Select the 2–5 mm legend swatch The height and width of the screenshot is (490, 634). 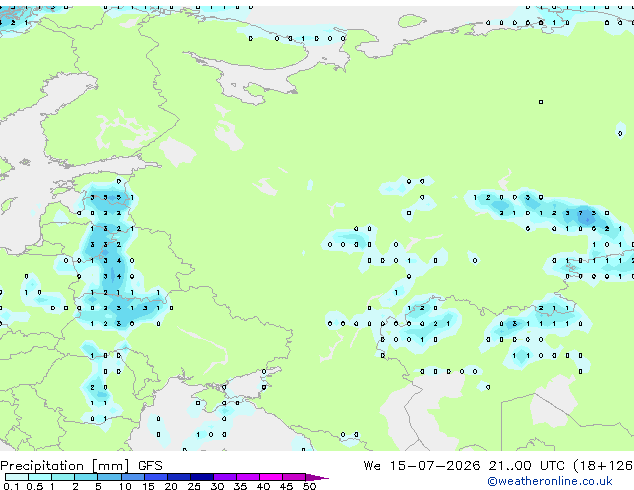click(86, 477)
